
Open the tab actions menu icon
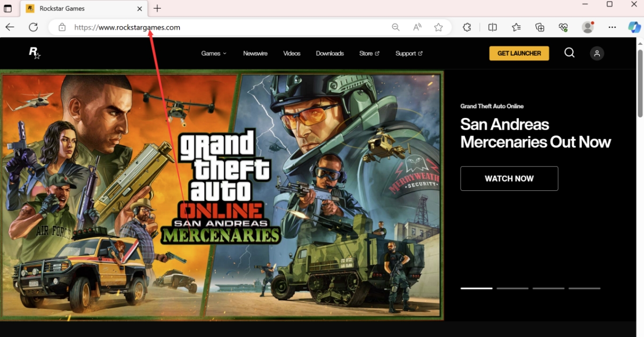(8, 9)
